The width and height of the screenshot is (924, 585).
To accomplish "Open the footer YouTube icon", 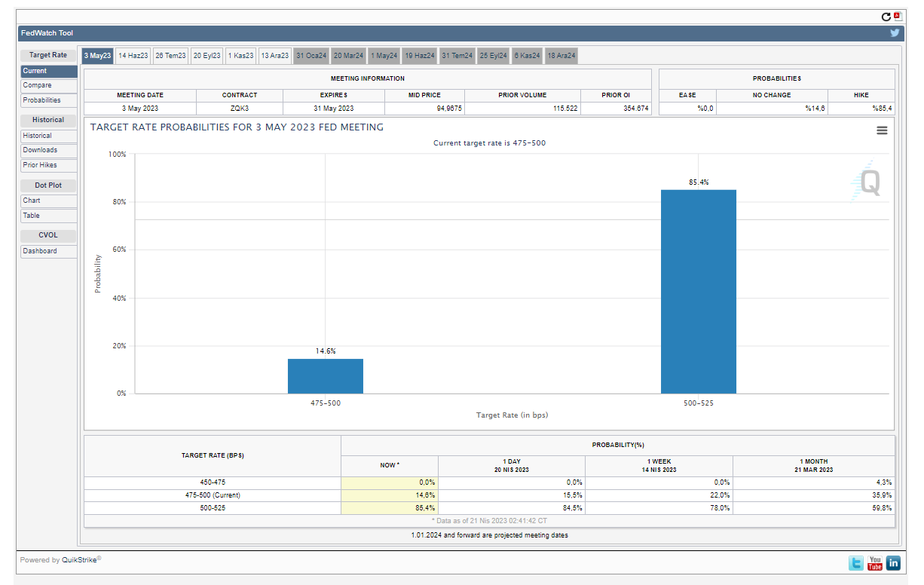I will tap(875, 563).
